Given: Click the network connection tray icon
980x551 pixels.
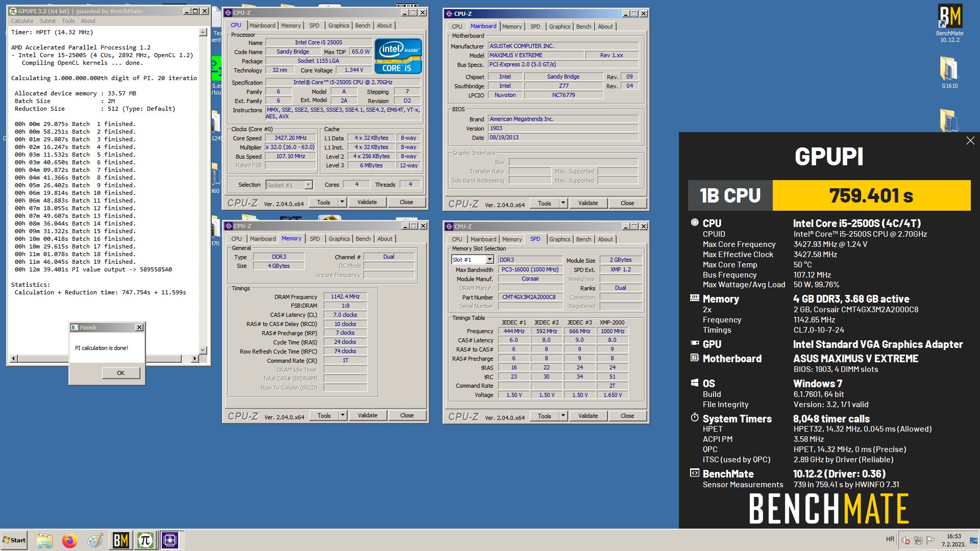Looking at the screenshot, I should 918,540.
